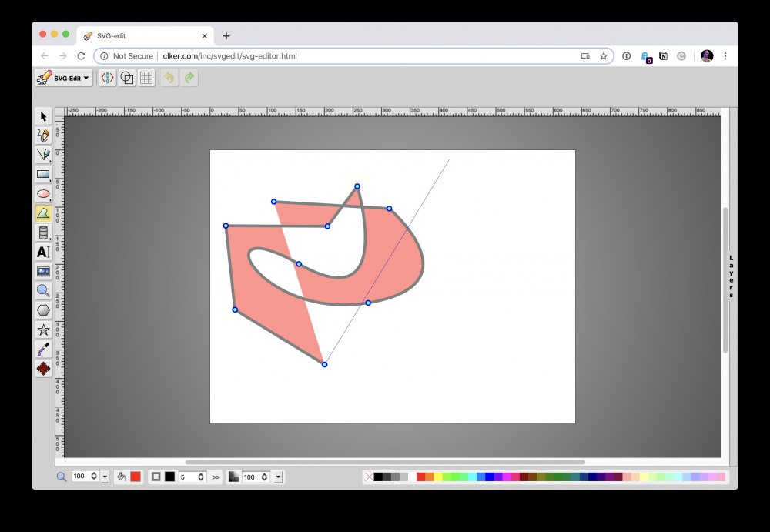Go back with browser arrow

(45, 56)
